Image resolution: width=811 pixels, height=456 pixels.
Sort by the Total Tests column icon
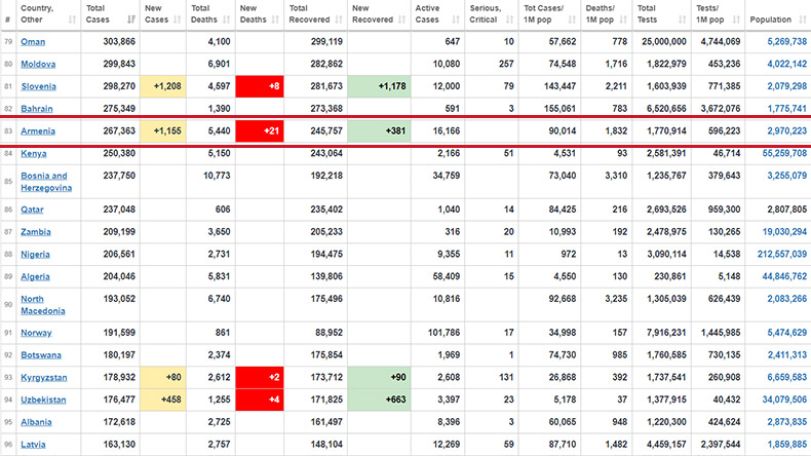(682, 20)
